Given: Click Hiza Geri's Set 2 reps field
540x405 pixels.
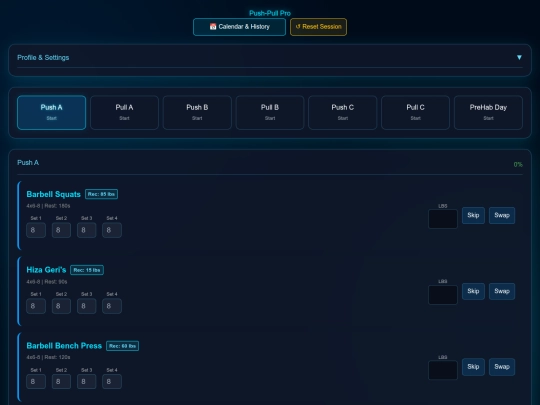Looking at the screenshot, I should [x=61, y=306].
